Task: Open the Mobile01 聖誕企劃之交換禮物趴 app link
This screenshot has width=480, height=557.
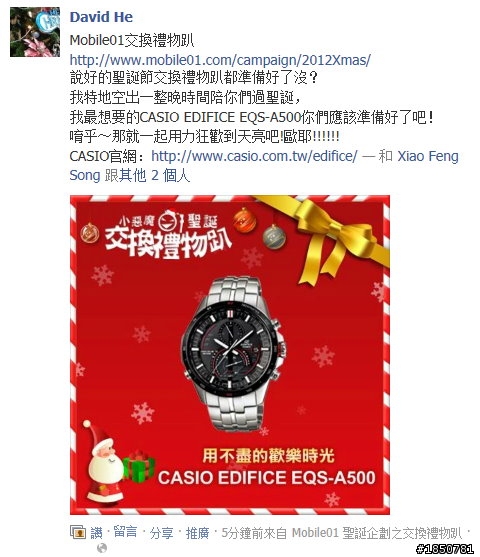Action: click(x=377, y=533)
